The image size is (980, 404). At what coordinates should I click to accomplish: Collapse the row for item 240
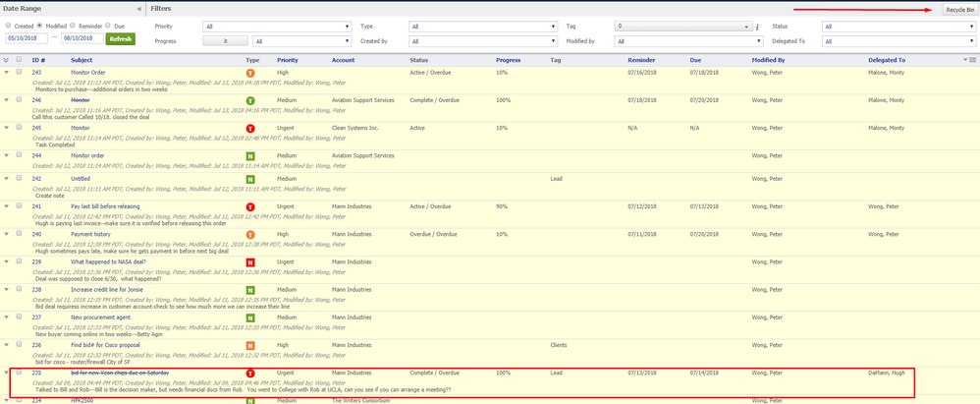click(7, 234)
